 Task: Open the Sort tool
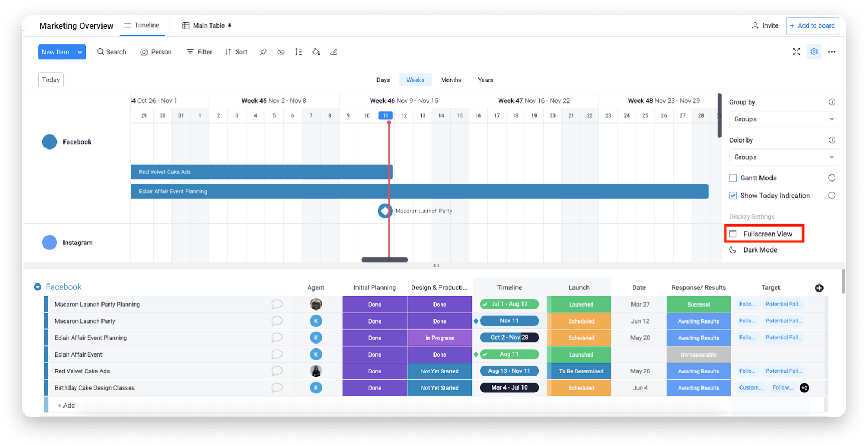(x=236, y=52)
